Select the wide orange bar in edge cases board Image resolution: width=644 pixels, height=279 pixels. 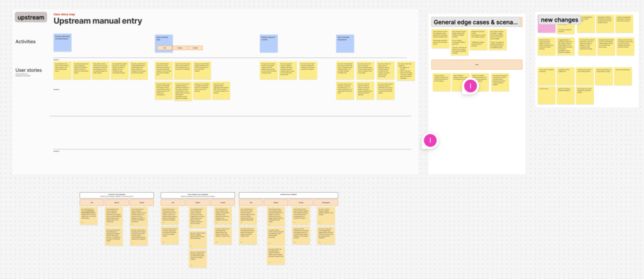coord(477,64)
